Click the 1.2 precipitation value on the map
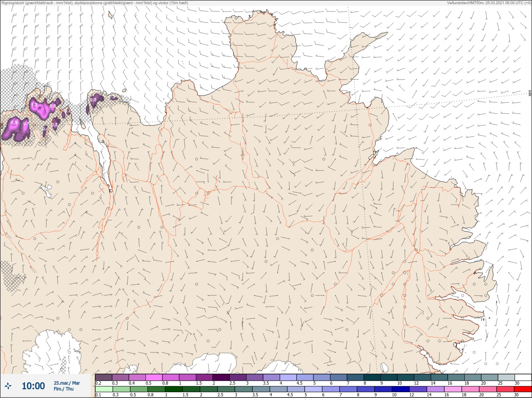The image size is (532, 398). tap(34, 106)
